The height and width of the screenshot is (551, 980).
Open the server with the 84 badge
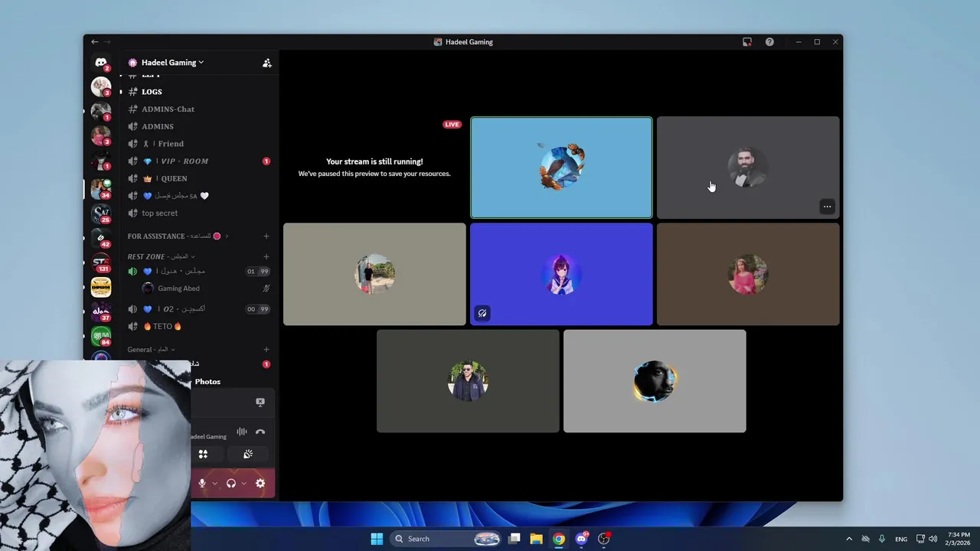pyautogui.click(x=101, y=336)
